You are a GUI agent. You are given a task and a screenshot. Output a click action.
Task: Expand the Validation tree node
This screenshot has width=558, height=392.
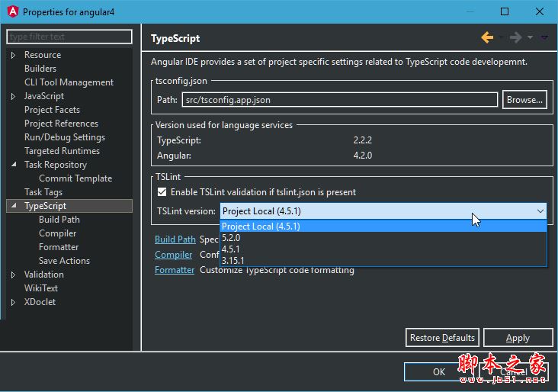point(13,275)
